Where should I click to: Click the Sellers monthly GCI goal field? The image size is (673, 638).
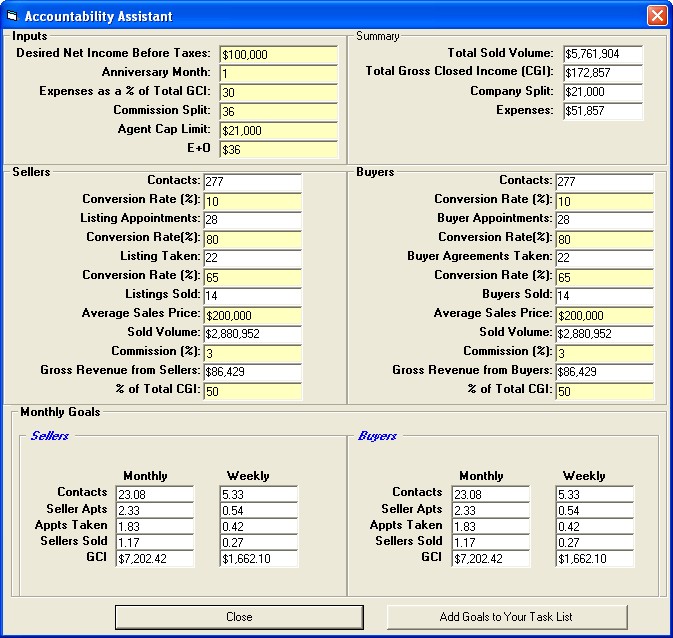click(154, 559)
